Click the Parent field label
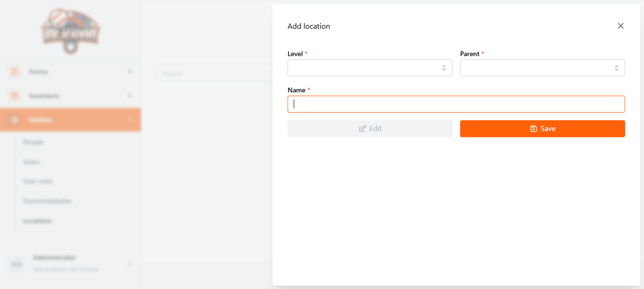 [470, 54]
